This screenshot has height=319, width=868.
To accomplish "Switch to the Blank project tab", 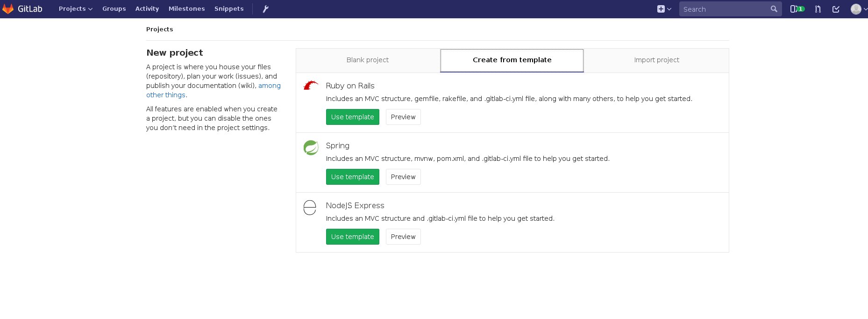I will coord(368,60).
